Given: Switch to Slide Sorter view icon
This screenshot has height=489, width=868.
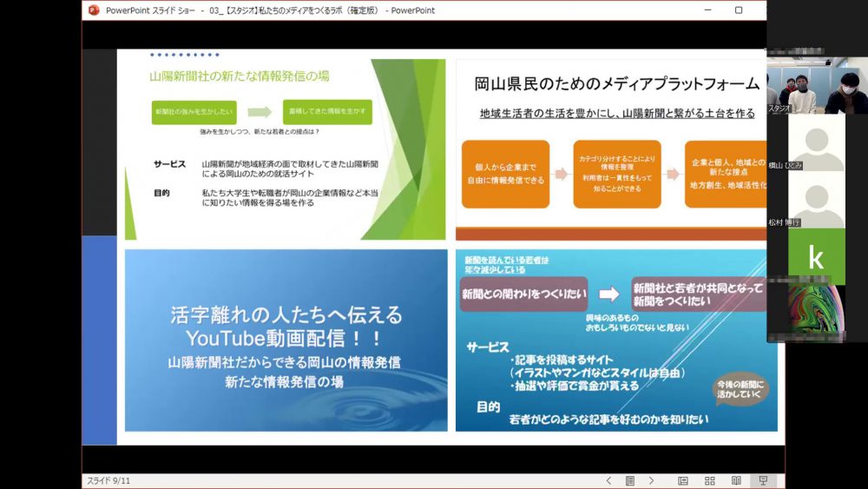Looking at the screenshot, I should pos(710,480).
